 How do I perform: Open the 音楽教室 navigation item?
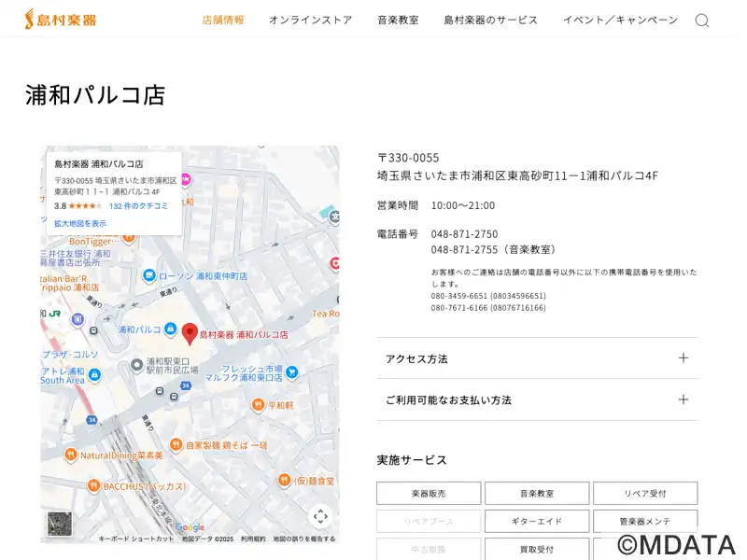pyautogui.click(x=398, y=20)
